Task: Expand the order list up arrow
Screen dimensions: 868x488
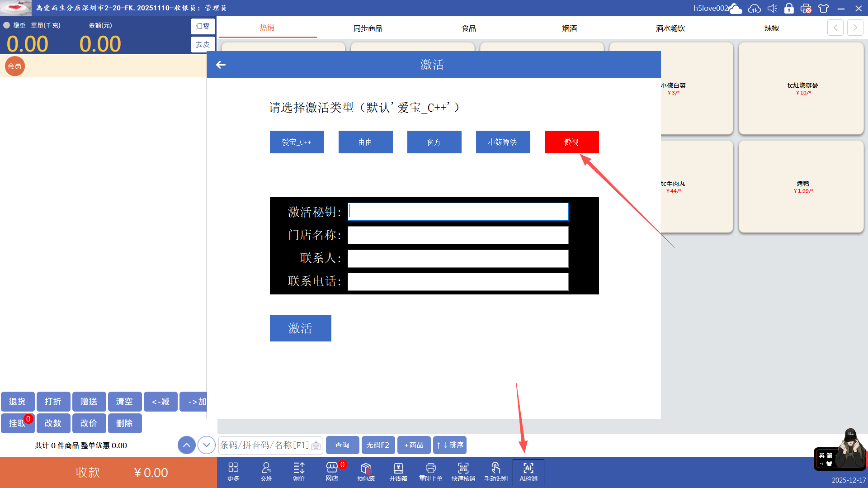Action: [x=186, y=445]
